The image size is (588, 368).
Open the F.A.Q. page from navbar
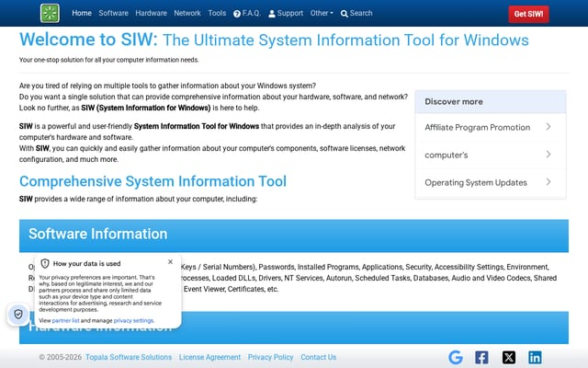tap(247, 14)
